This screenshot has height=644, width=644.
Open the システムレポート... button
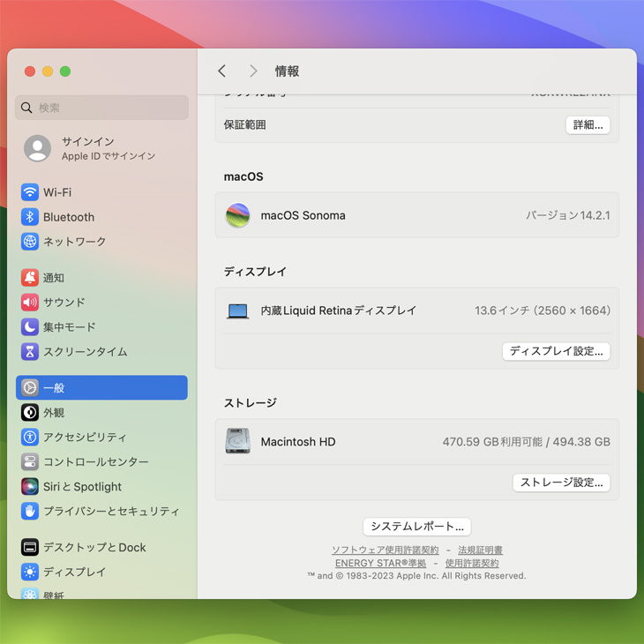(x=416, y=527)
